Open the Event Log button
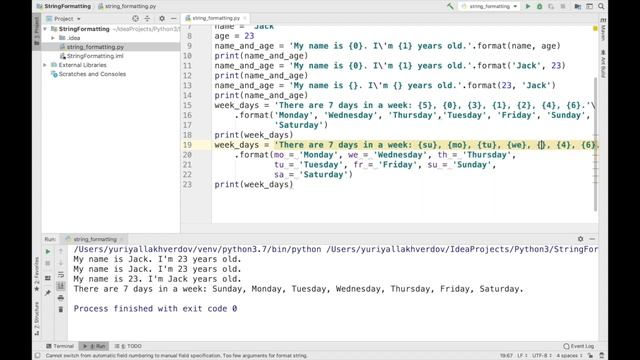 coord(579,346)
